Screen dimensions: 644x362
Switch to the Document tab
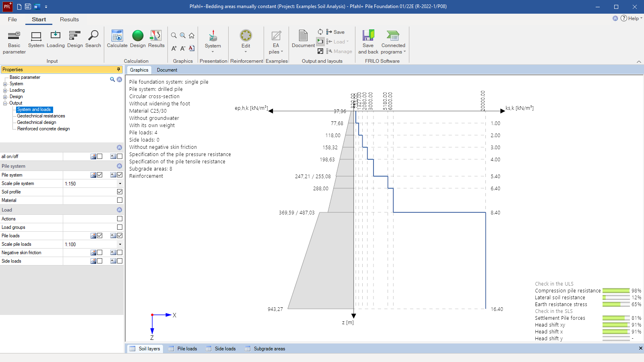tap(167, 70)
